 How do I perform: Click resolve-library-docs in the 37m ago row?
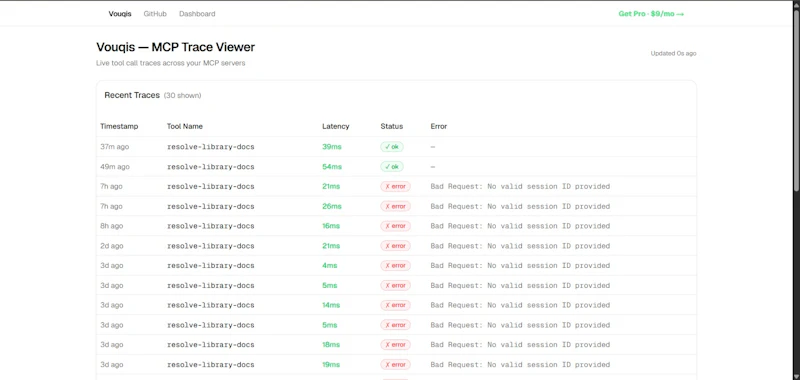211,147
